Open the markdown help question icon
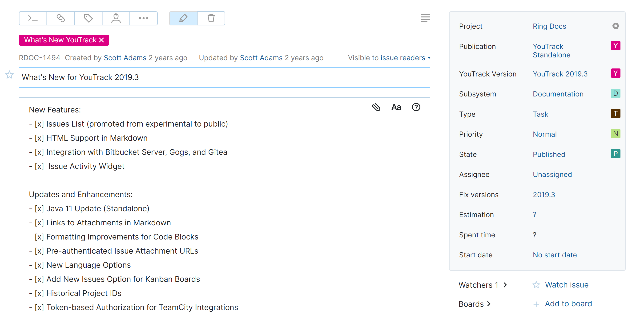The image size is (644, 315). tap(416, 107)
